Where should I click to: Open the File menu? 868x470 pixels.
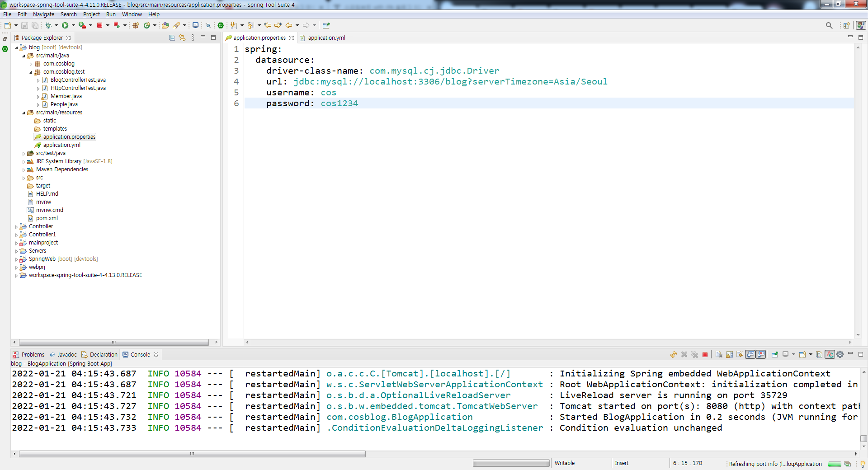(x=7, y=14)
